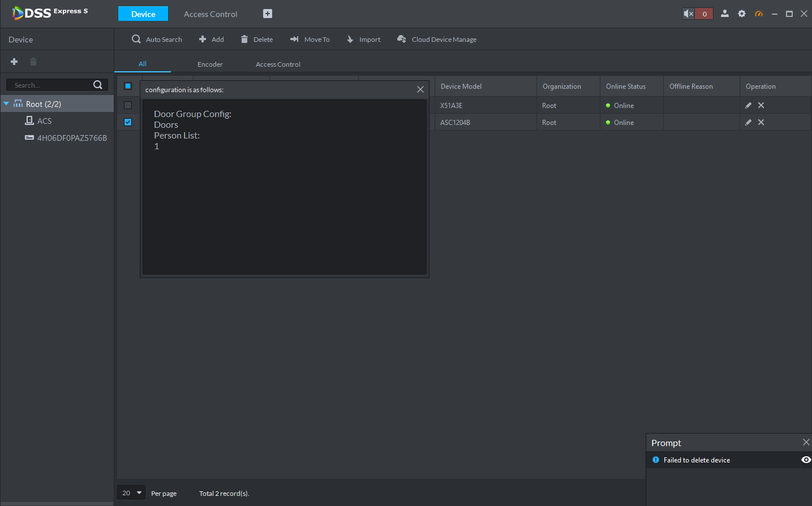Close the Prompt notification panel
Image resolution: width=812 pixels, height=506 pixels.
coord(806,442)
